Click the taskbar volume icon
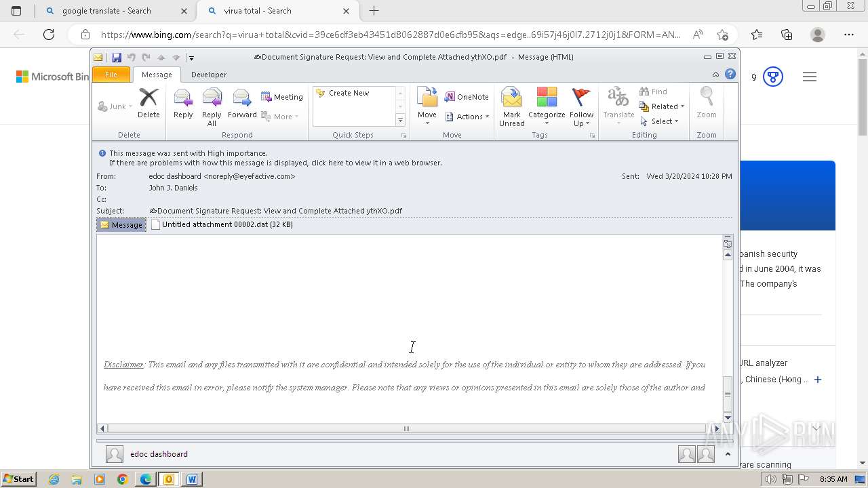This screenshot has width=868, height=488. tap(771, 479)
